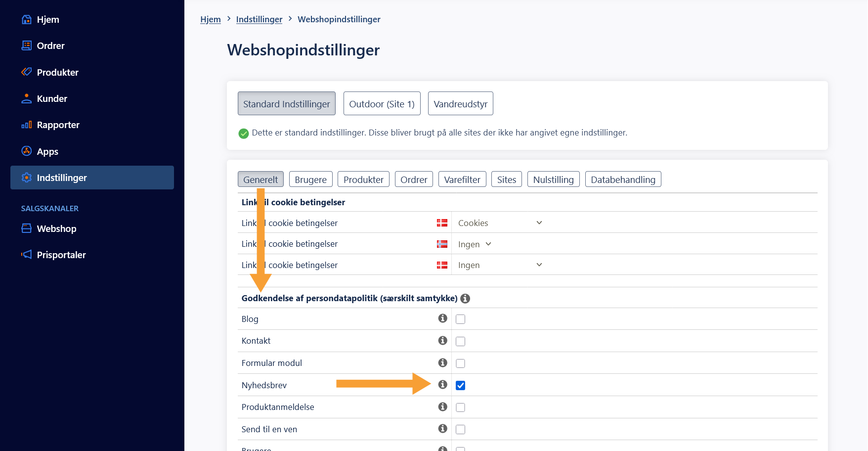The width and height of the screenshot is (868, 451).
Task: Select the Outdoor (Site 1) button
Action: click(382, 104)
